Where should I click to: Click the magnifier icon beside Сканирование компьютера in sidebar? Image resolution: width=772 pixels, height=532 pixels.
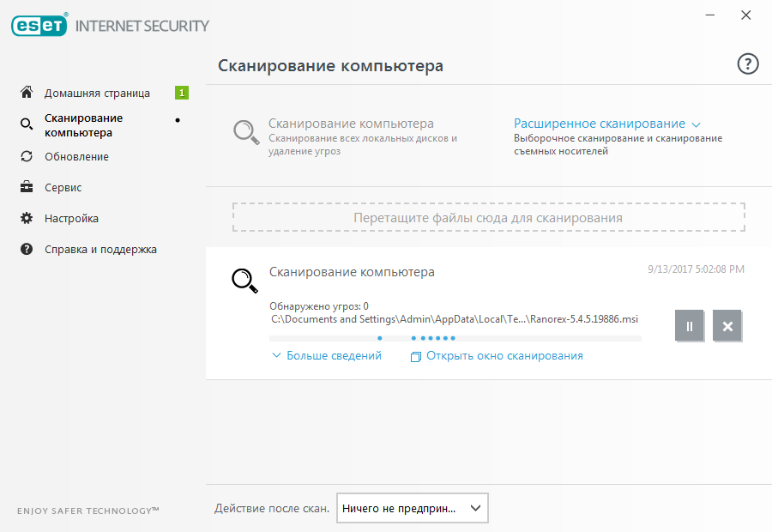click(x=27, y=125)
